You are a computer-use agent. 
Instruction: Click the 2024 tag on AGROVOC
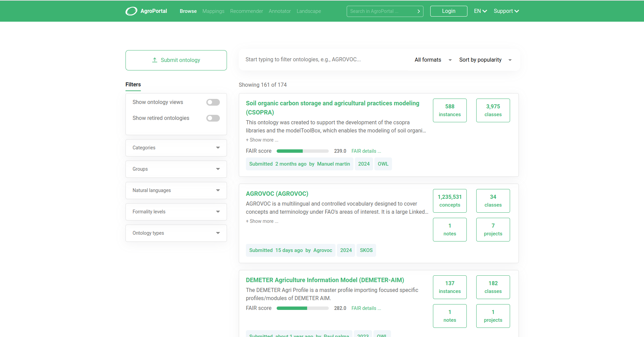(x=346, y=250)
